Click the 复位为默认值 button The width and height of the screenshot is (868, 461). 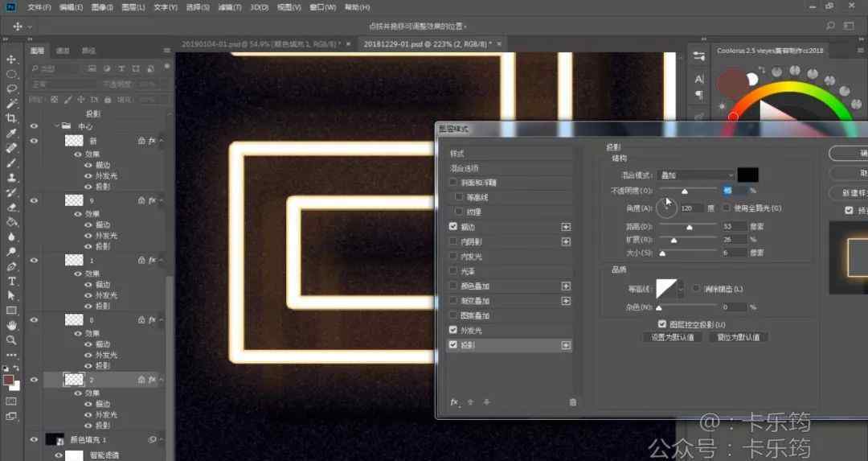click(x=739, y=337)
